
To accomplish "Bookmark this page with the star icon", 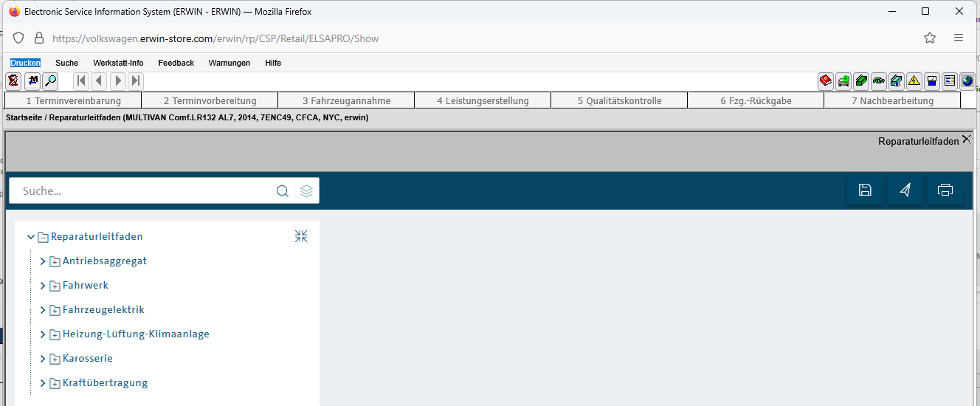I will click(930, 38).
